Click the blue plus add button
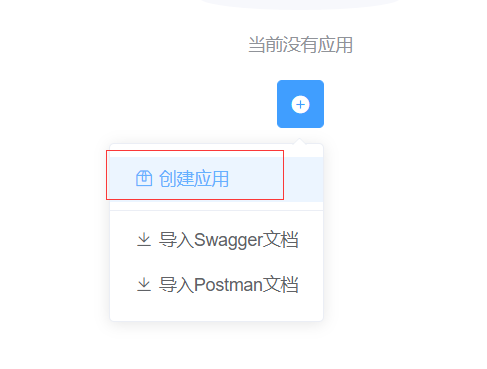 click(x=300, y=104)
